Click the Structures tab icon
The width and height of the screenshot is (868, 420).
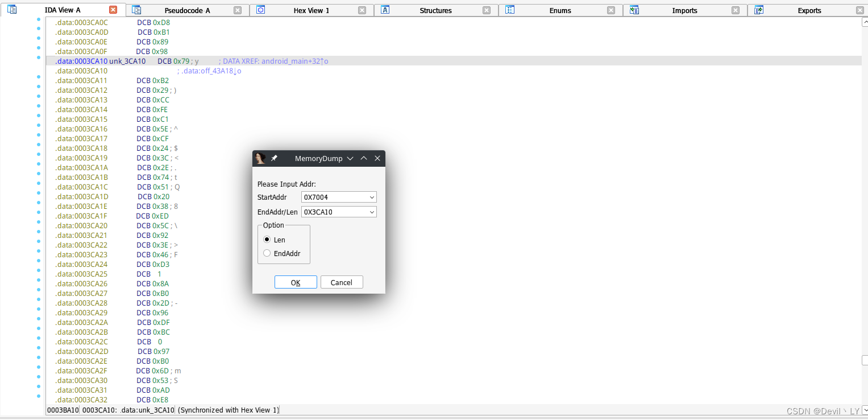point(385,10)
